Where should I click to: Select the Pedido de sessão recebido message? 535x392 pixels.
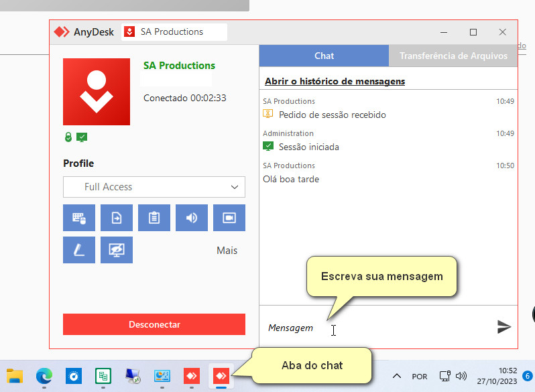tap(333, 115)
